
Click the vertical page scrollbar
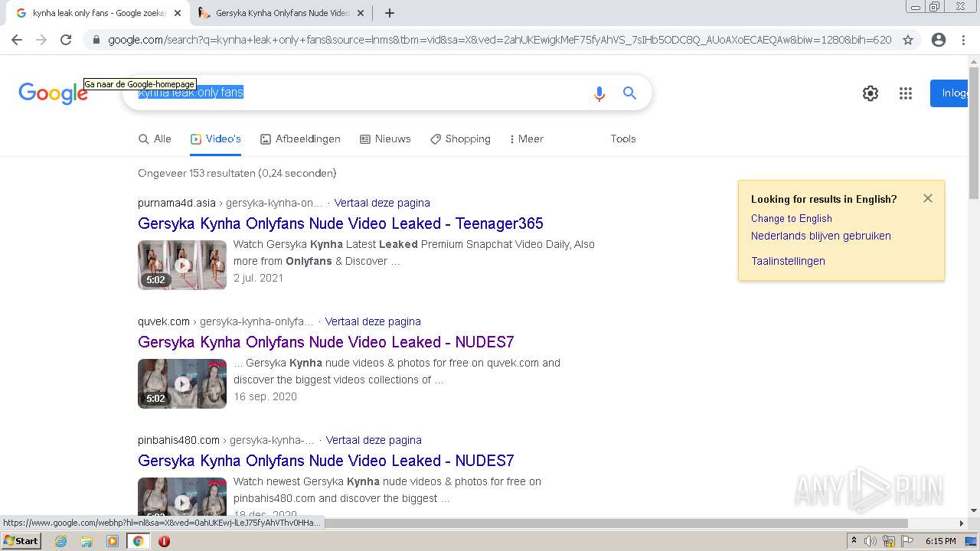(x=973, y=134)
